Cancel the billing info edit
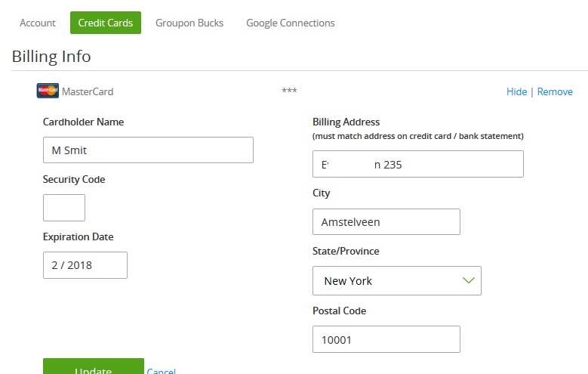 click(x=162, y=370)
